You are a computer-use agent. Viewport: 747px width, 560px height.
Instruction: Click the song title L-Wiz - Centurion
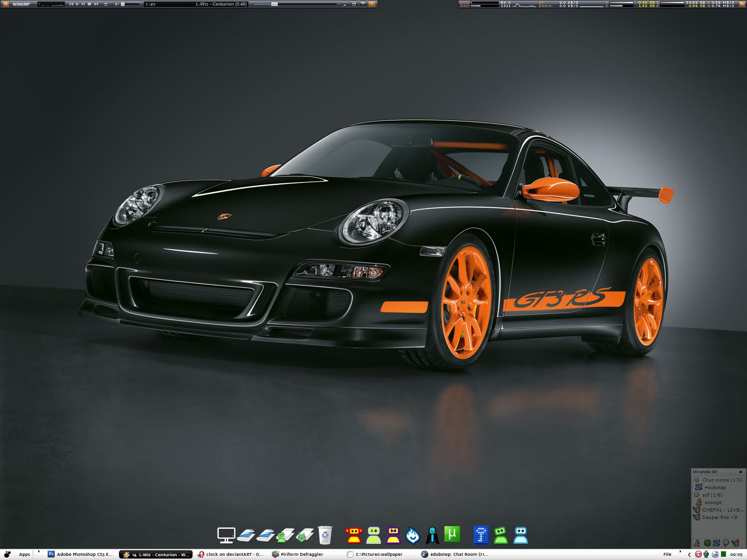[221, 4]
